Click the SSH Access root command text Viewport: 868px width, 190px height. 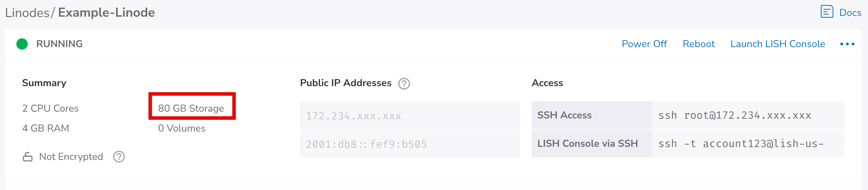click(x=734, y=116)
